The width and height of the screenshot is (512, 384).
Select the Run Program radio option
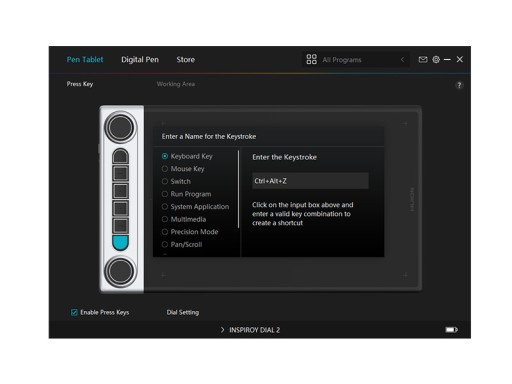[165, 194]
